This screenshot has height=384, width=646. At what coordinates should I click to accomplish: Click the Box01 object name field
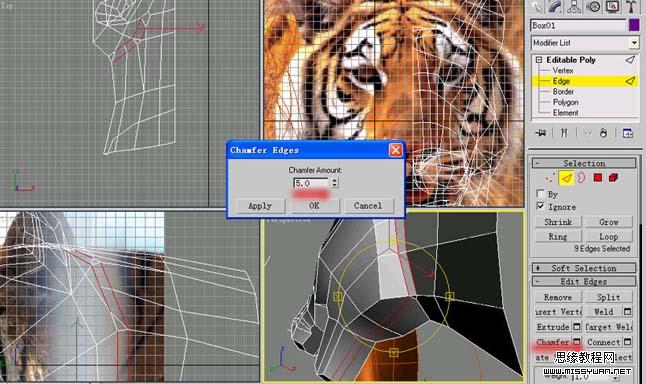click(578, 26)
